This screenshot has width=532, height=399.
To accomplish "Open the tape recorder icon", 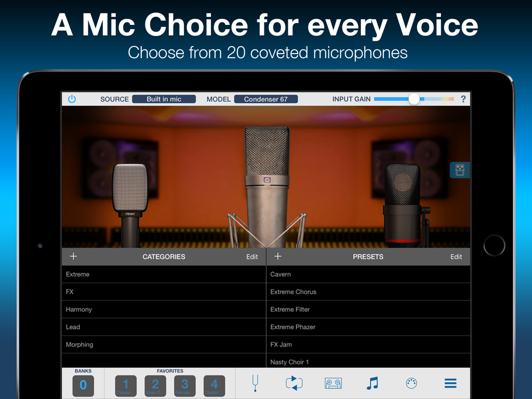I will [x=333, y=383].
